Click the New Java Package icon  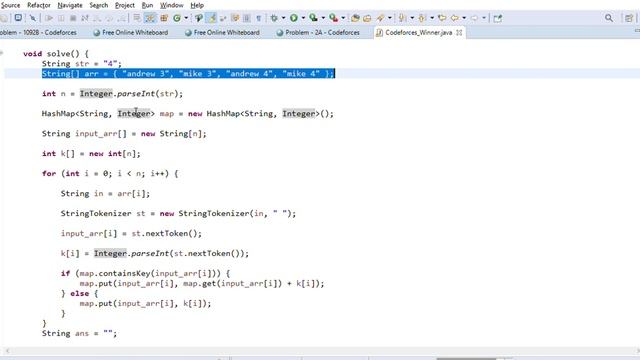164,18
